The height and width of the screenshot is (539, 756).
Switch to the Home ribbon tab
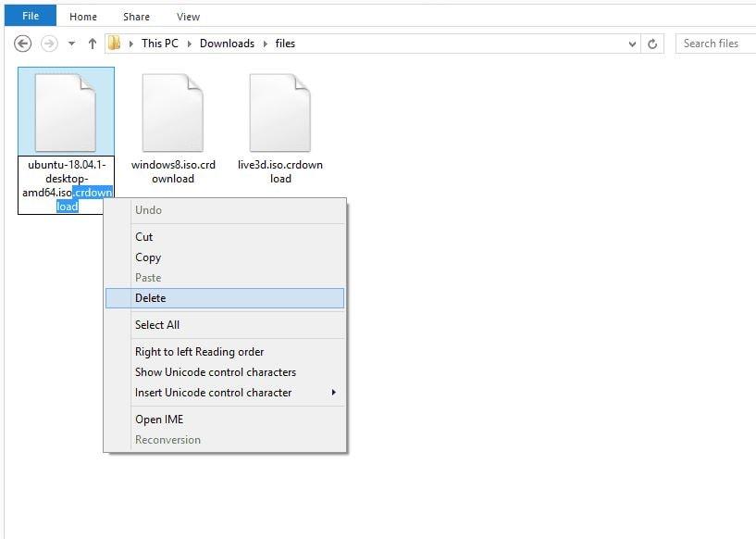(82, 16)
